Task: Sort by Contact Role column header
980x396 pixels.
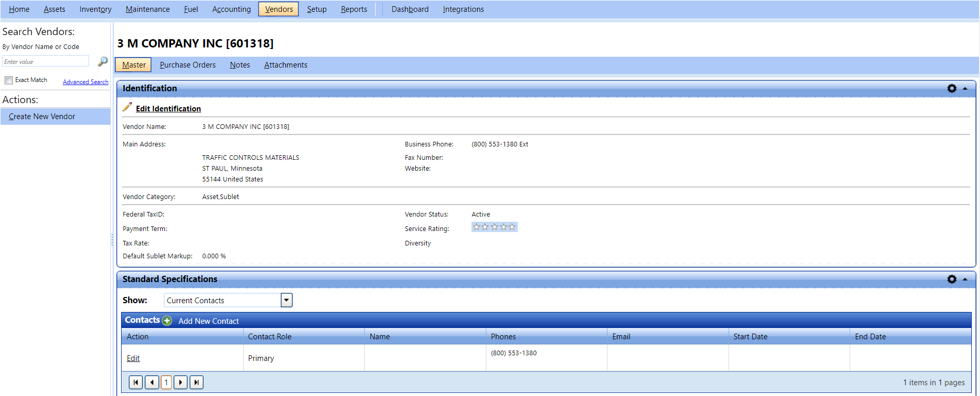Action: tap(269, 336)
